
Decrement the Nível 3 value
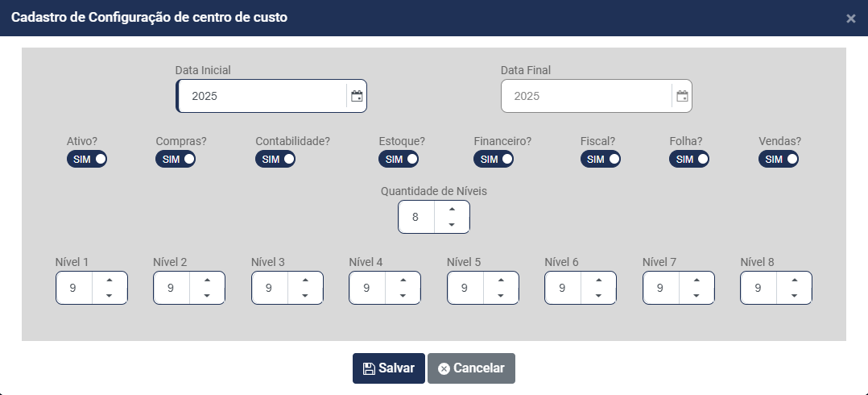point(305,296)
